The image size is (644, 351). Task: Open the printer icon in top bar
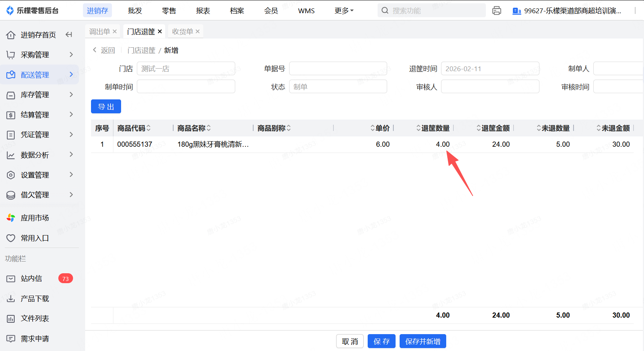pyautogui.click(x=496, y=11)
